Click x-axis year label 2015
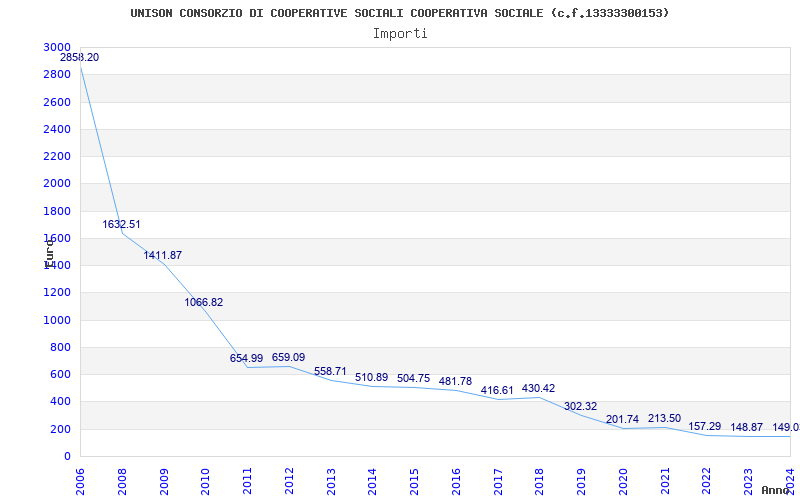The image size is (800, 500). [415, 482]
